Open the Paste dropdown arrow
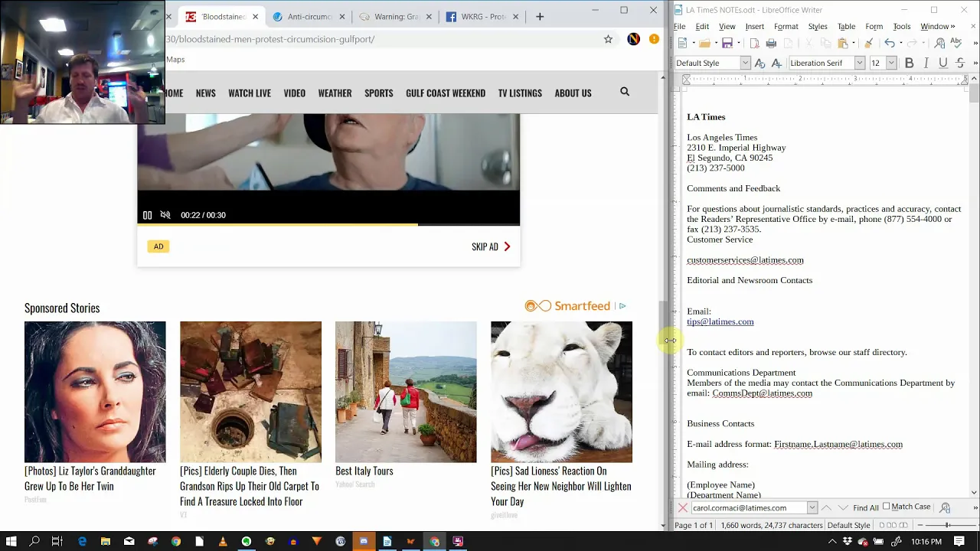980x551 pixels. click(854, 44)
